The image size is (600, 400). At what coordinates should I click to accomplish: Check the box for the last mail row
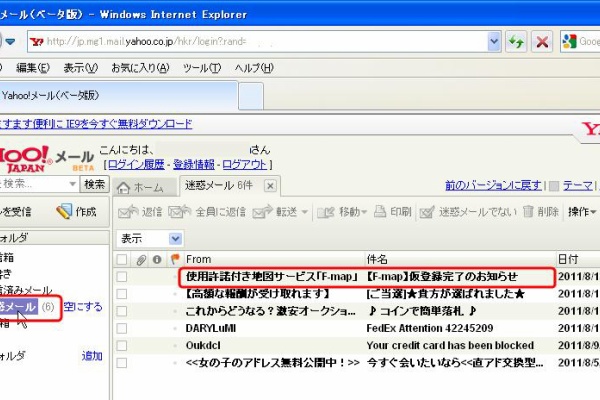click(122, 363)
